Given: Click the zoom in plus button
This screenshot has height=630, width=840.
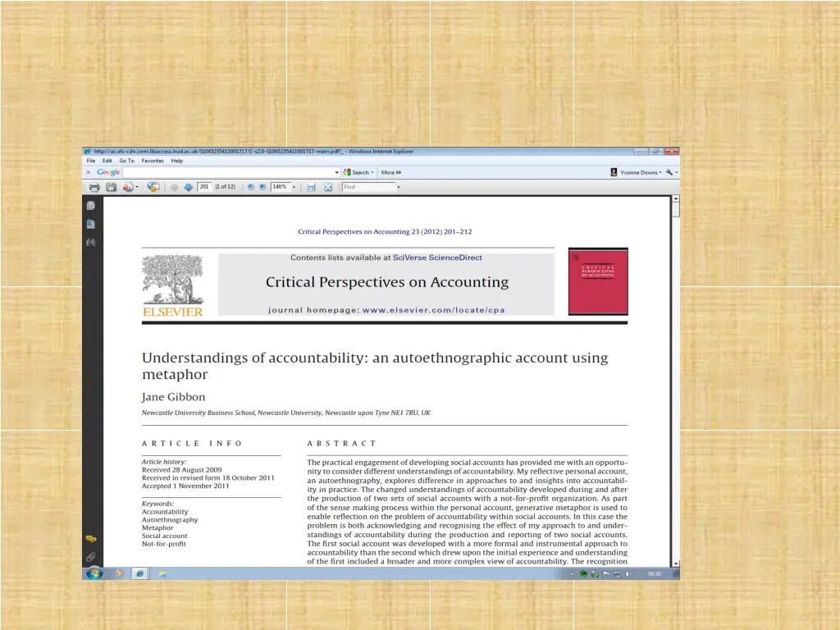Looking at the screenshot, I should [x=262, y=187].
